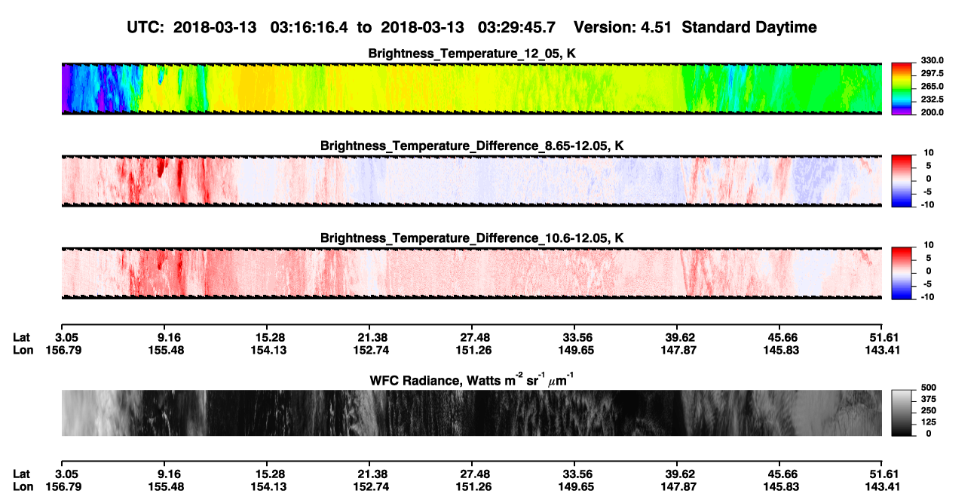This screenshot has width=980, height=503.
Task: Click the 'Version: 4.51 Standard Daytime' text
Action: 695,27
